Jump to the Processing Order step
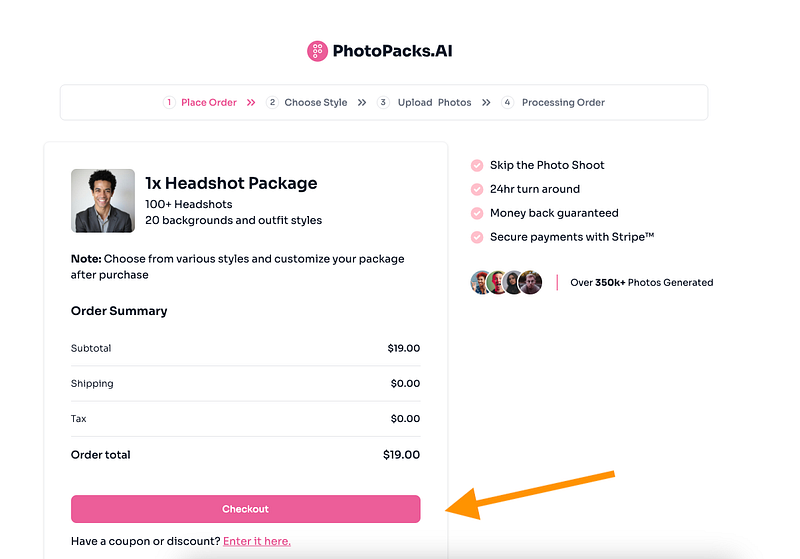 click(x=563, y=102)
